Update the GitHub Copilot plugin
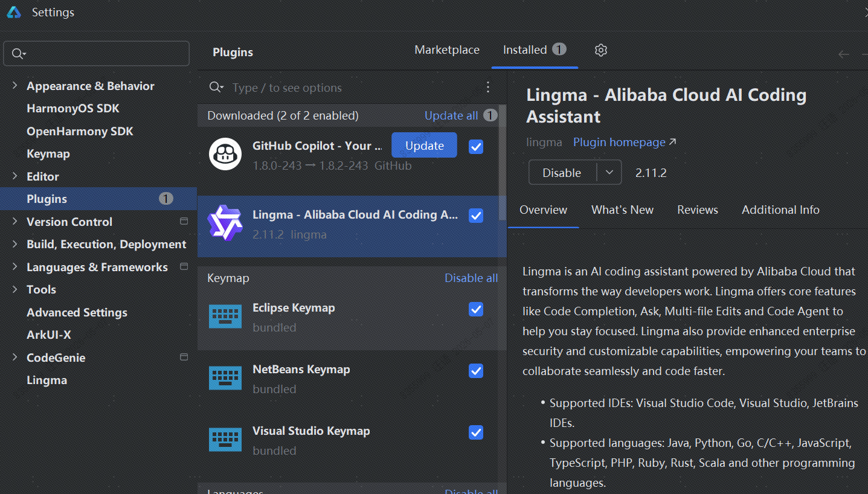Image resolution: width=868 pixels, height=494 pixels. point(424,146)
